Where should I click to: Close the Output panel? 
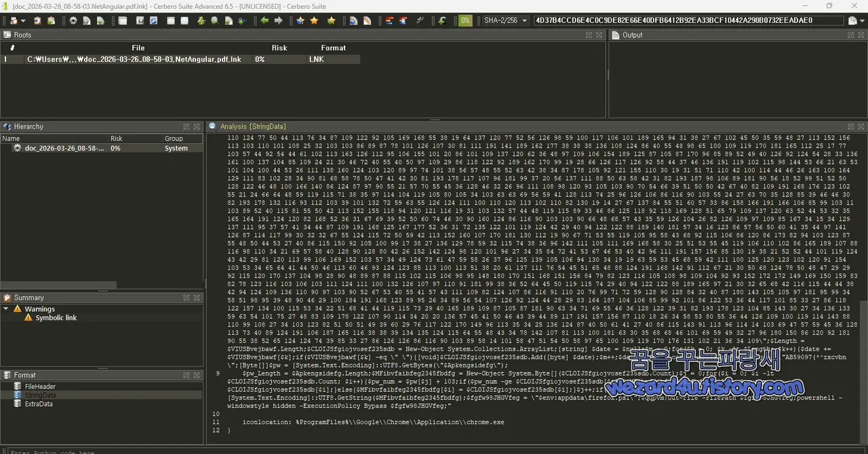tap(861, 35)
